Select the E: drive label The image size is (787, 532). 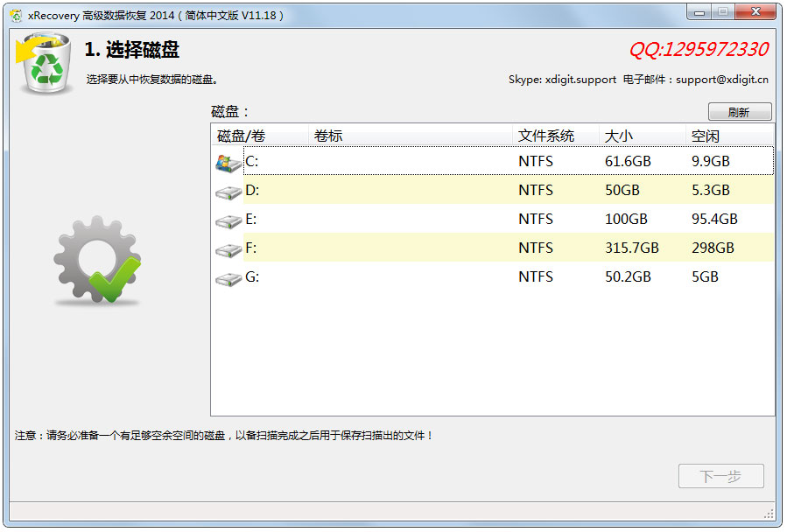pos(250,219)
